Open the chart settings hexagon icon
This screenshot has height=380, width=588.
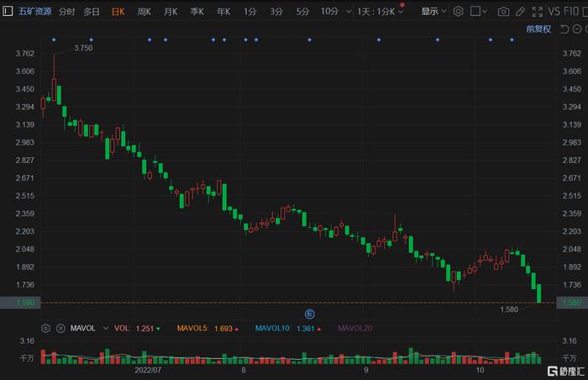459,12
